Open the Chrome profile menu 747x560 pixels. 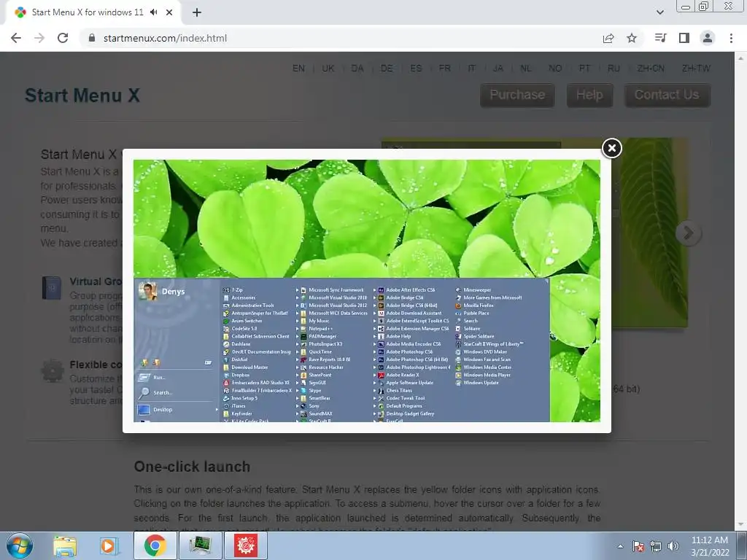(708, 38)
